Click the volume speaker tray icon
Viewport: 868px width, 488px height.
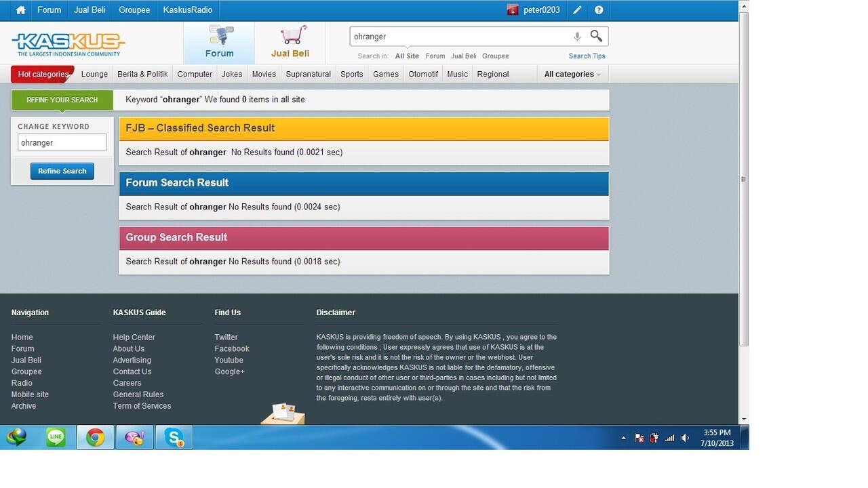tap(686, 439)
